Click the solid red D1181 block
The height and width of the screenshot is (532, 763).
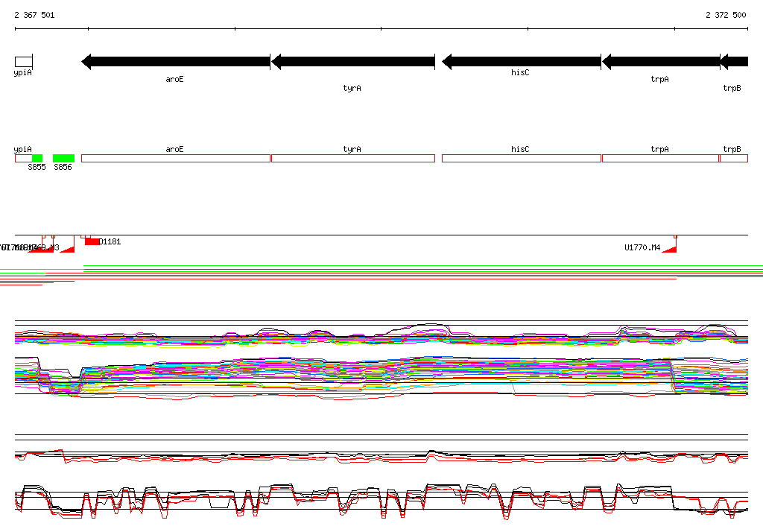[x=92, y=241]
